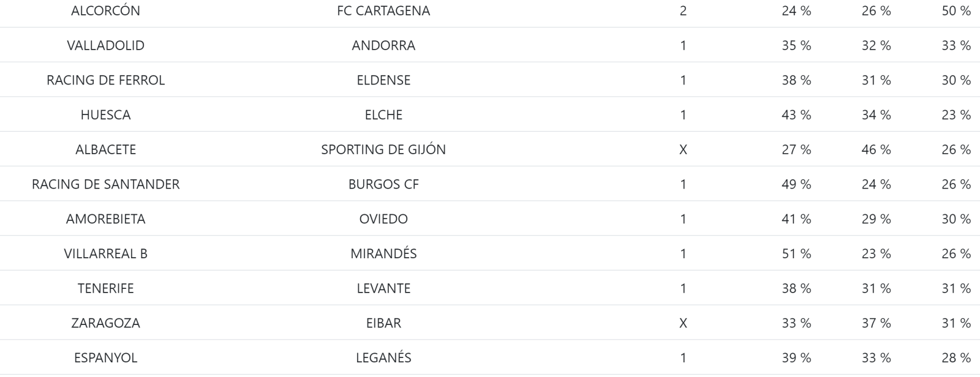Image resolution: width=980 pixels, height=377 pixels.
Task: Select the MIRANDÉS away team cell
Action: [383, 253]
